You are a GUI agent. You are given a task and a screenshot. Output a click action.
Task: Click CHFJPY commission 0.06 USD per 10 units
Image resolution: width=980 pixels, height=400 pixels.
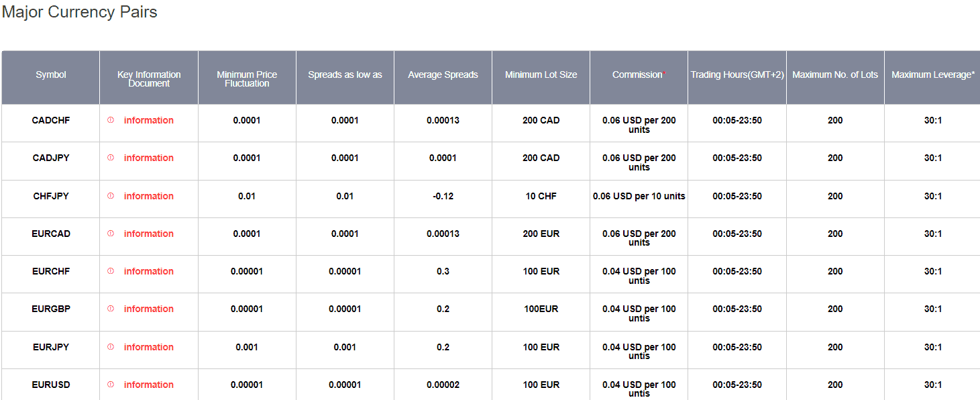coord(639,196)
